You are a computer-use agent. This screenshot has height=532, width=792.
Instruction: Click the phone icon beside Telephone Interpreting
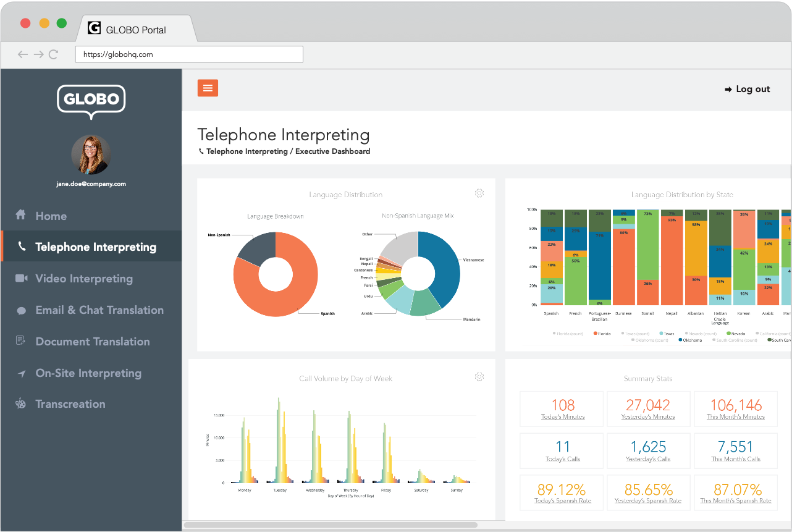pos(22,247)
